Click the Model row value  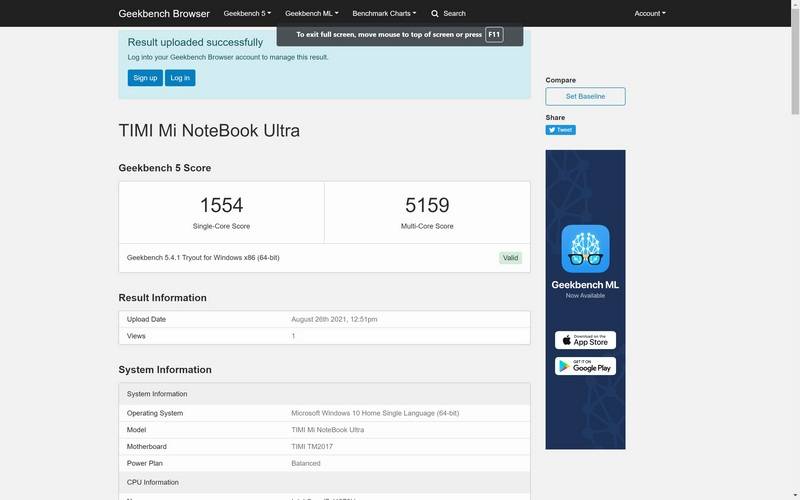coord(328,430)
